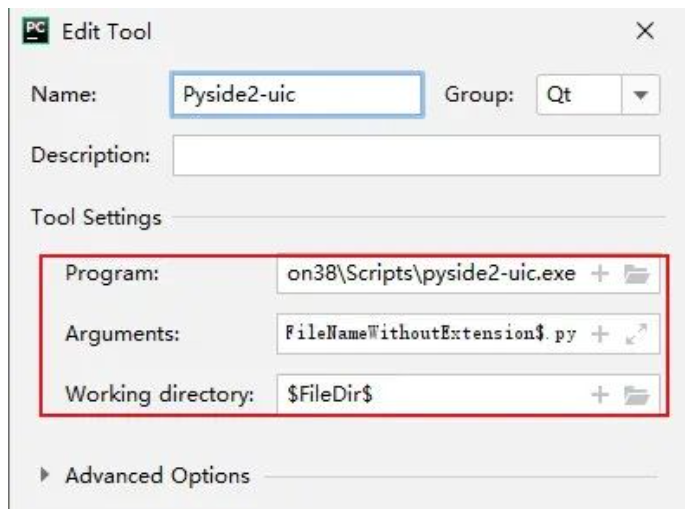Focus the Name field containing Pyside2-uic
Image resolution: width=696 pixels, height=518 pixels.
click(x=297, y=95)
